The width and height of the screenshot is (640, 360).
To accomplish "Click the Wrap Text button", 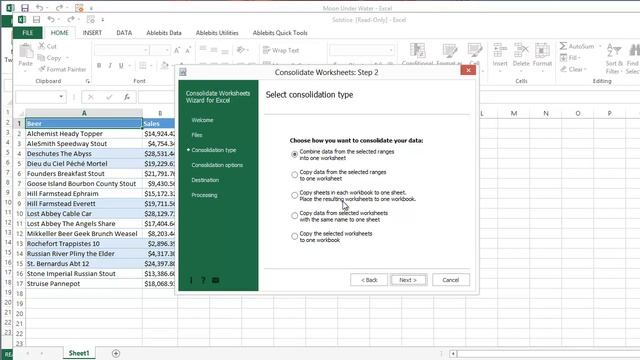I will (281, 50).
